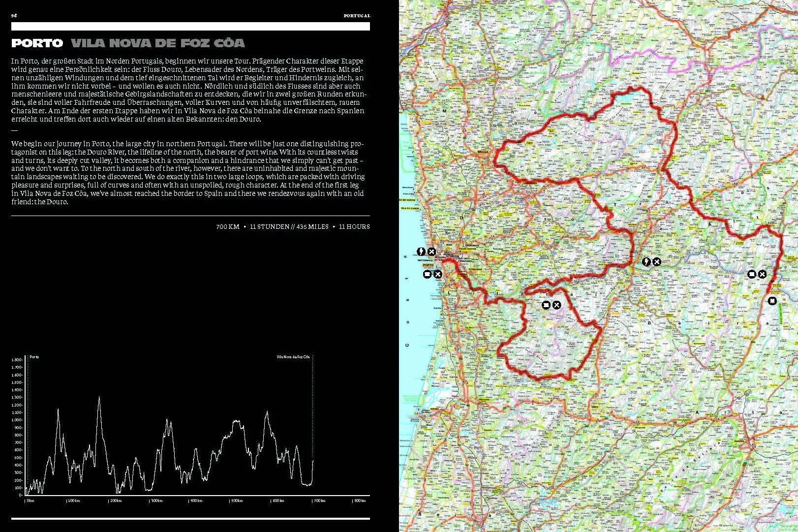Click the 0km axis label on elevation chart
This screenshot has width=798, height=532.
(x=30, y=501)
